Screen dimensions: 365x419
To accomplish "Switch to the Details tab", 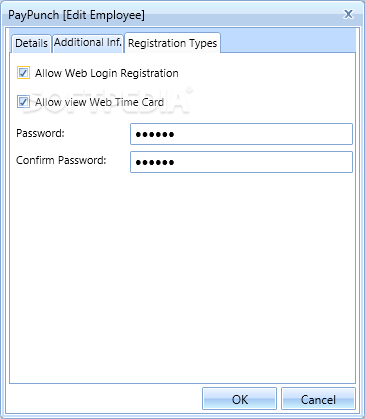I will 31,43.
